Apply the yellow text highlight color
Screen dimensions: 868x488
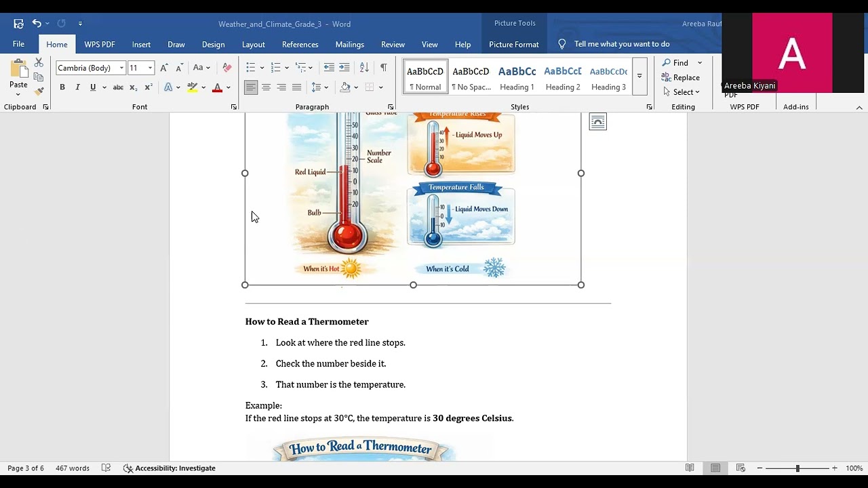[x=193, y=87]
